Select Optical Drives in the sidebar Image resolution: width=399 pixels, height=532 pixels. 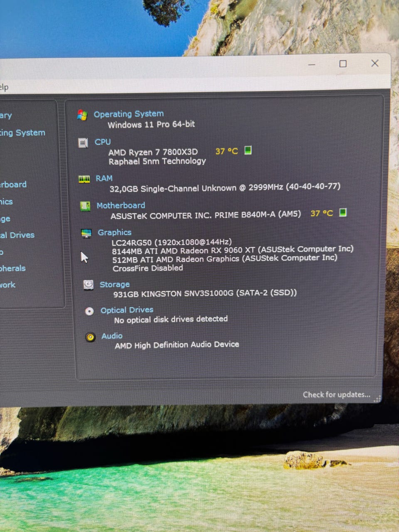point(17,235)
